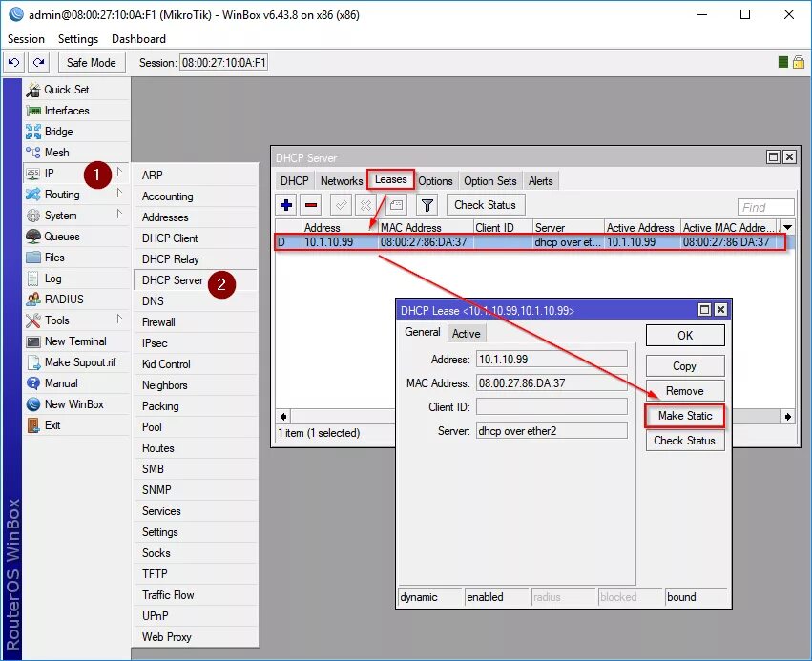Expand the Routing submenu
This screenshot has height=661, width=812.
pyautogui.click(x=76, y=195)
